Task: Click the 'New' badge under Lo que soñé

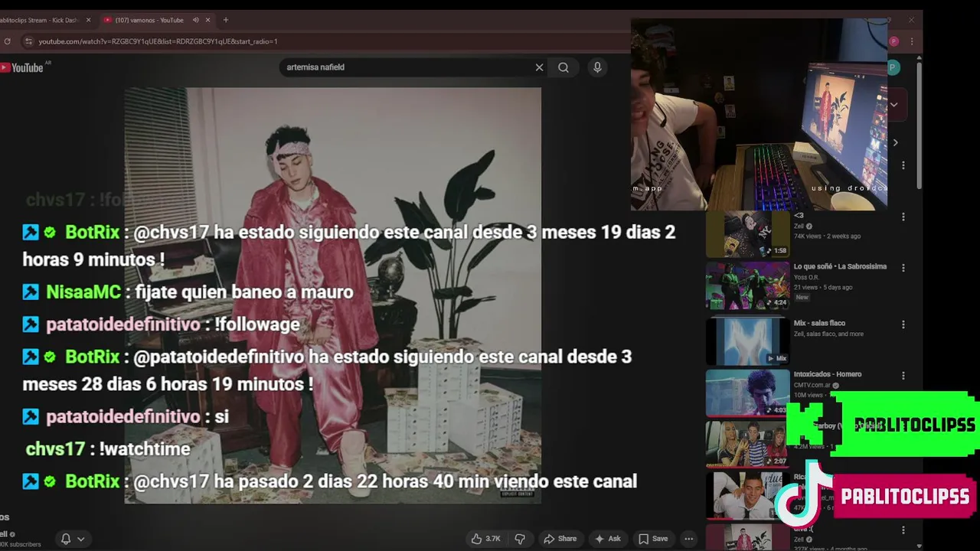Action: tap(802, 297)
